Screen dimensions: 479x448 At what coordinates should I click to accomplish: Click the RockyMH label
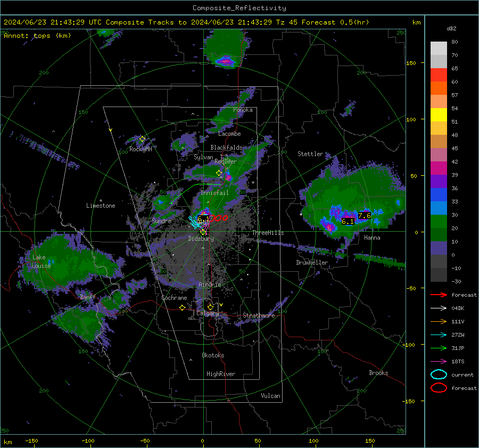point(141,149)
